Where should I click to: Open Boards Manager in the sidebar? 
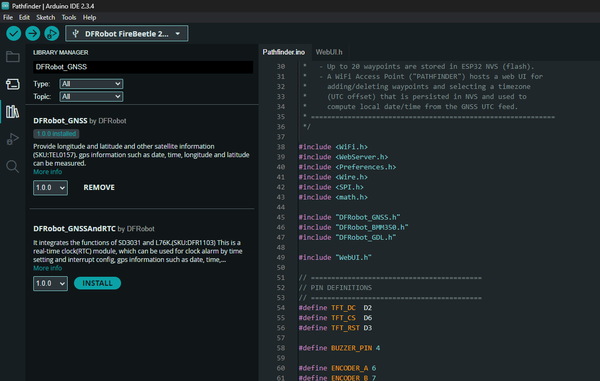coord(13,84)
